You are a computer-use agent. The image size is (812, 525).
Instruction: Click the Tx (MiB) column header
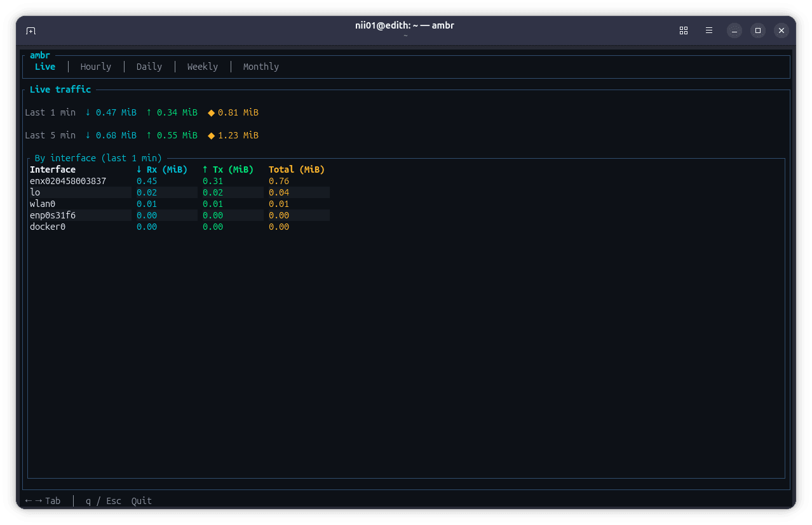tap(228, 169)
